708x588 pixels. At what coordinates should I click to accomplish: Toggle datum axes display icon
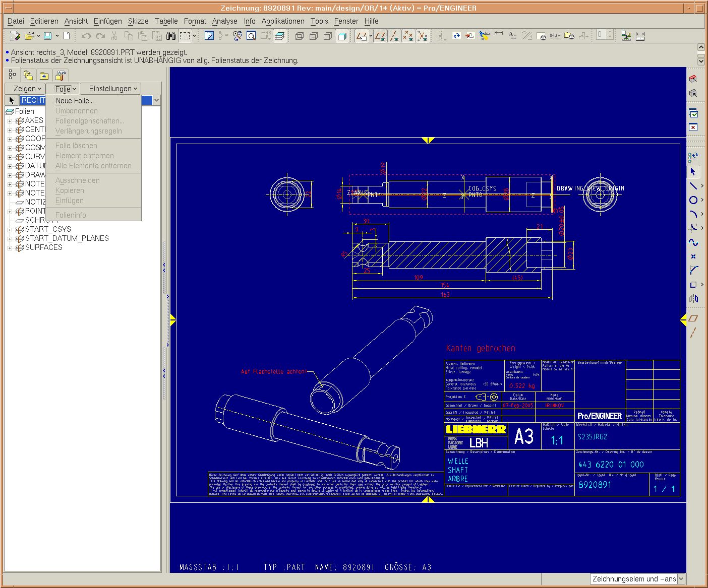point(394,36)
